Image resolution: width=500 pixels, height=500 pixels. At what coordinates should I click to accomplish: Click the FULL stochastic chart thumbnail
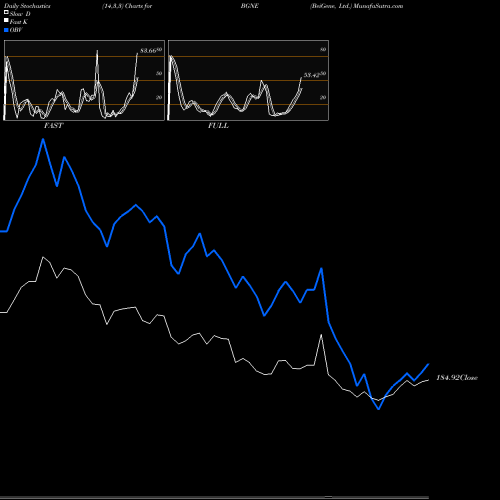coord(248,80)
